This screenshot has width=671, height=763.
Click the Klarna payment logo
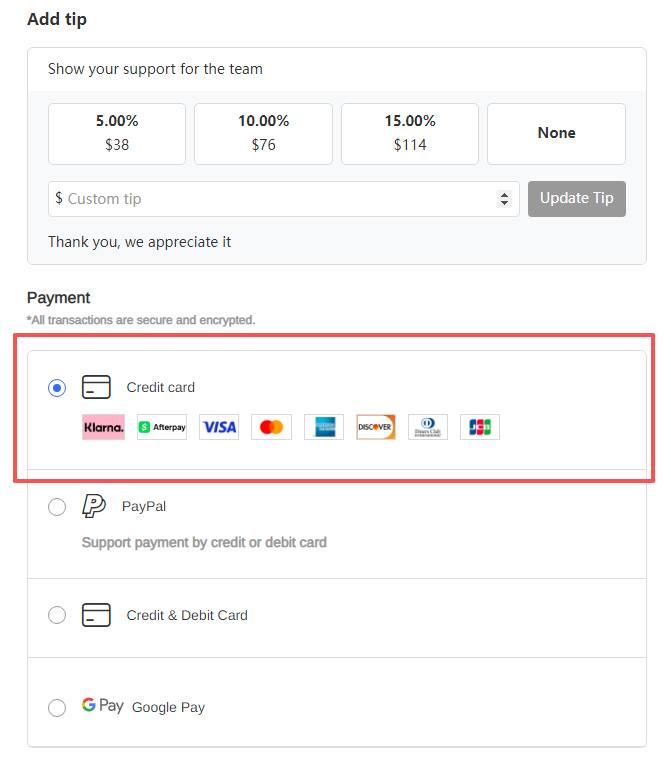point(103,427)
